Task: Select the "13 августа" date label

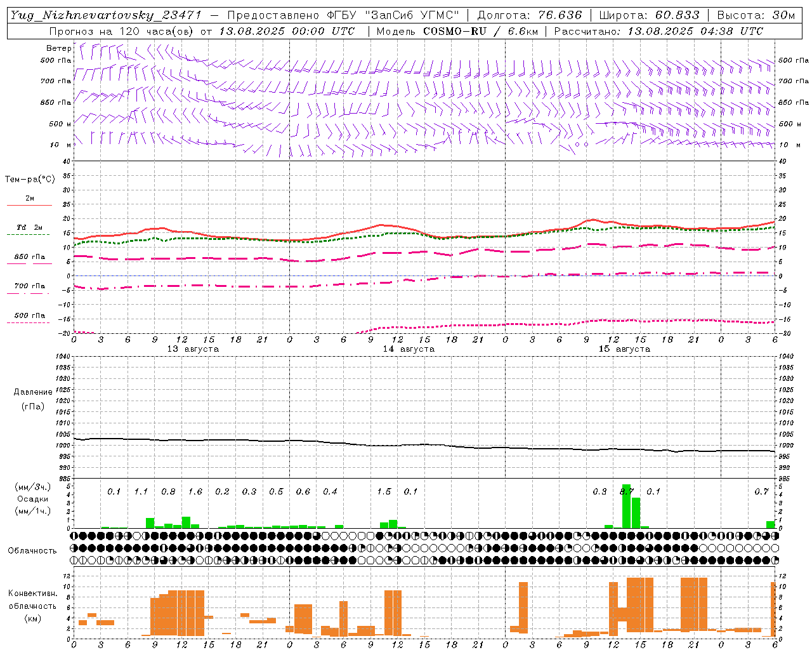Action: tap(193, 349)
